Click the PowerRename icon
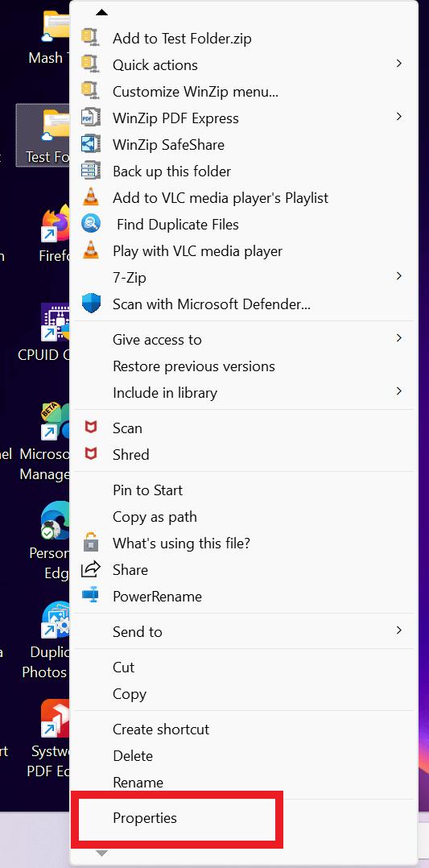 [91, 596]
